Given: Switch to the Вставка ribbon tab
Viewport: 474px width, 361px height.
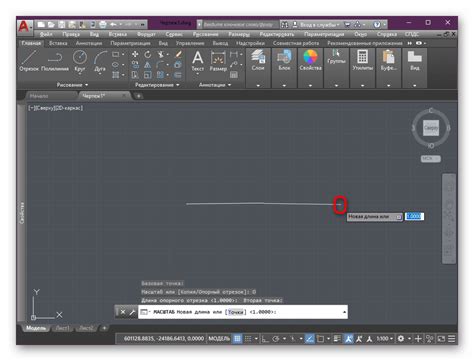Looking at the screenshot, I should 58,43.
